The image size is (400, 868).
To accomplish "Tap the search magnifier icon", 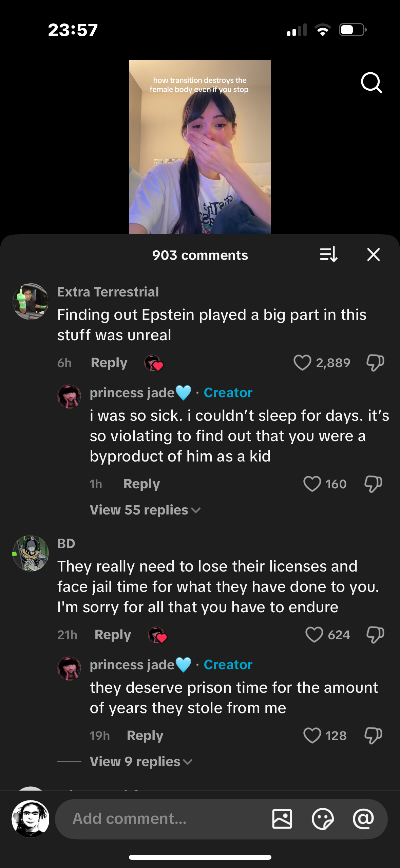I will [x=372, y=83].
